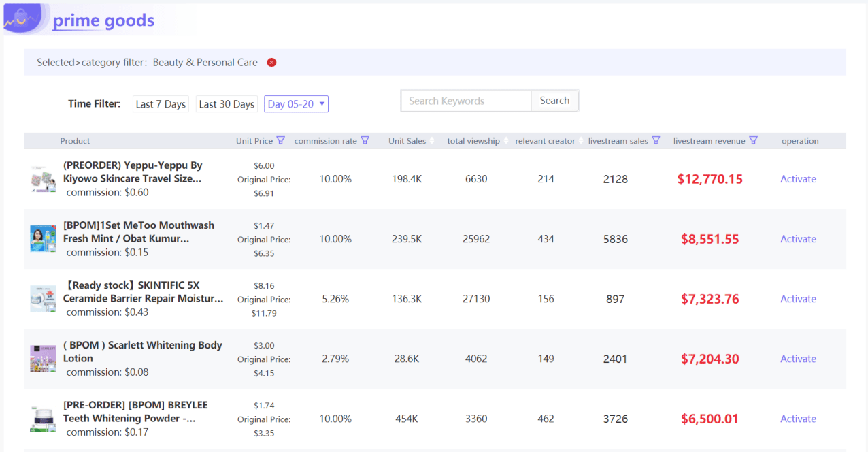Open the Yeppu-Yeppu By Kiyowo product title
This screenshot has width=868, height=452.
coord(133,172)
